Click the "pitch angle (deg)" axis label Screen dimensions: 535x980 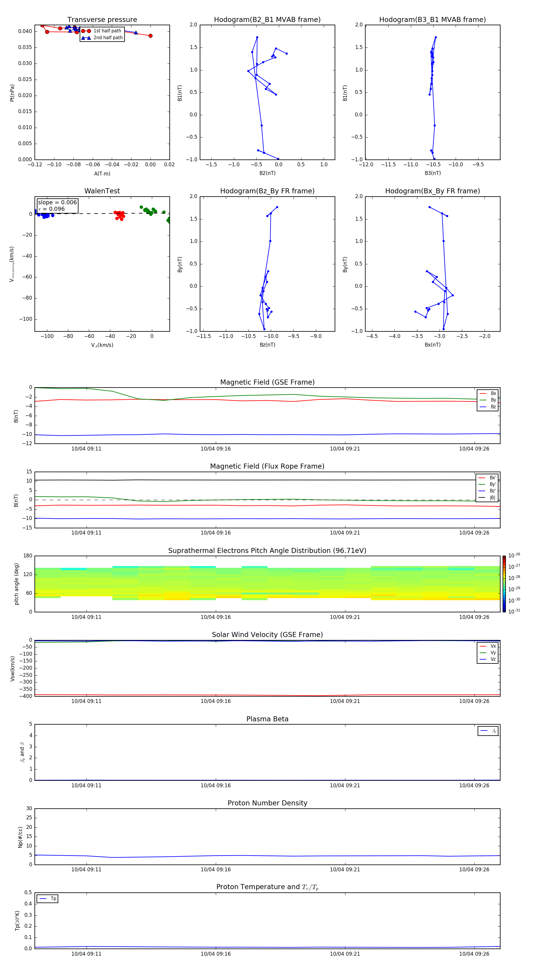pos(16,584)
